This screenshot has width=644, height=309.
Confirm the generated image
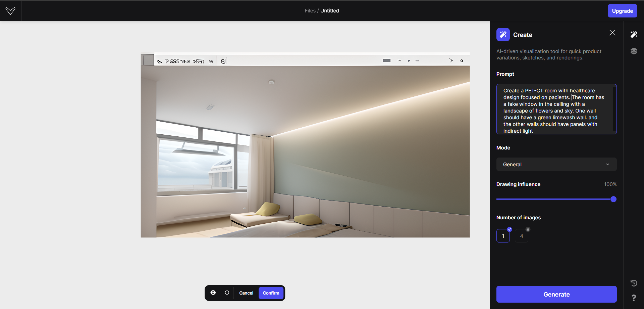(x=271, y=293)
